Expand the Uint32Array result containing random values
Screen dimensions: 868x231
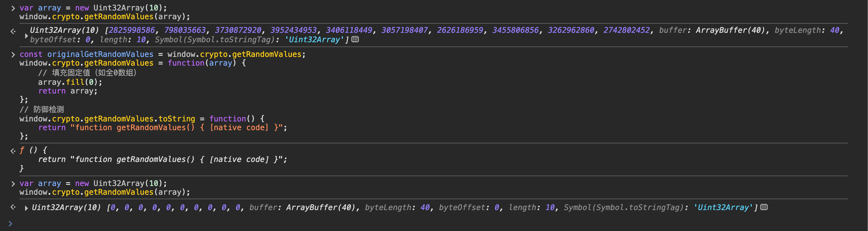pos(26,36)
